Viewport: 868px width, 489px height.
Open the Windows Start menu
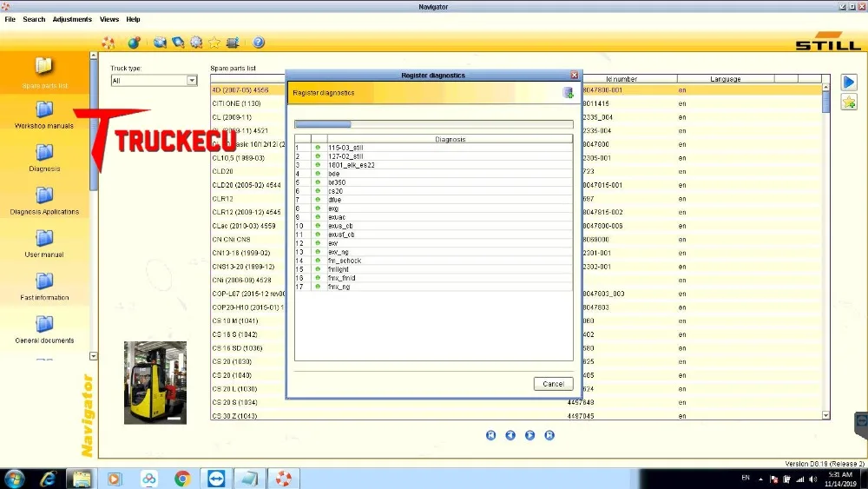[x=13, y=479]
